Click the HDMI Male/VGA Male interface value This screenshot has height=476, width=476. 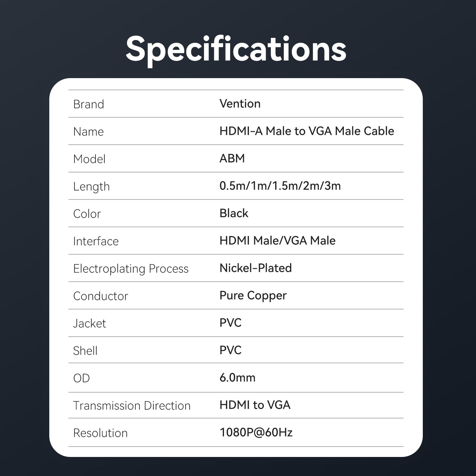277,241
